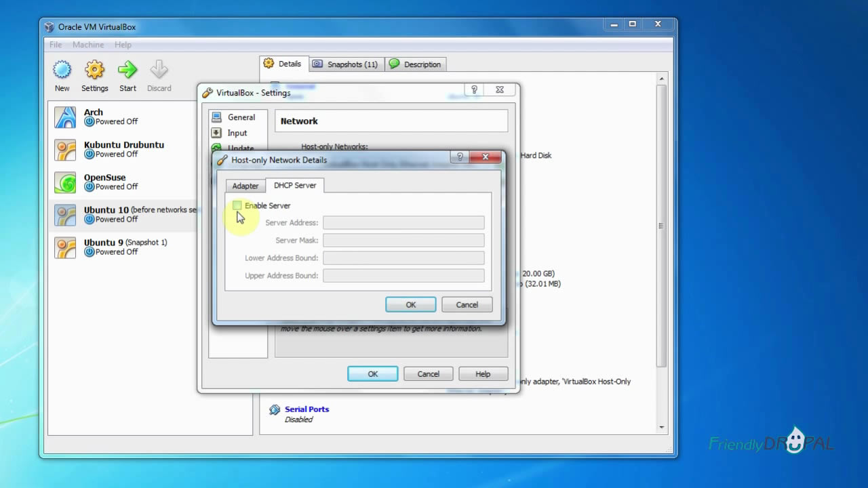Open Settings gear in main toolbar
868x488 pixels.
(x=94, y=70)
